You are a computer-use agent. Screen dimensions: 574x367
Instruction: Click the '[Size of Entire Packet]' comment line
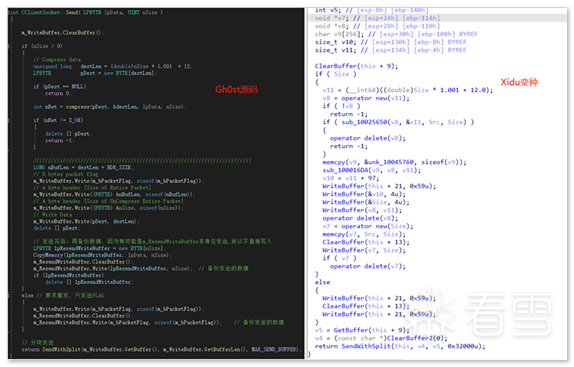92,188
